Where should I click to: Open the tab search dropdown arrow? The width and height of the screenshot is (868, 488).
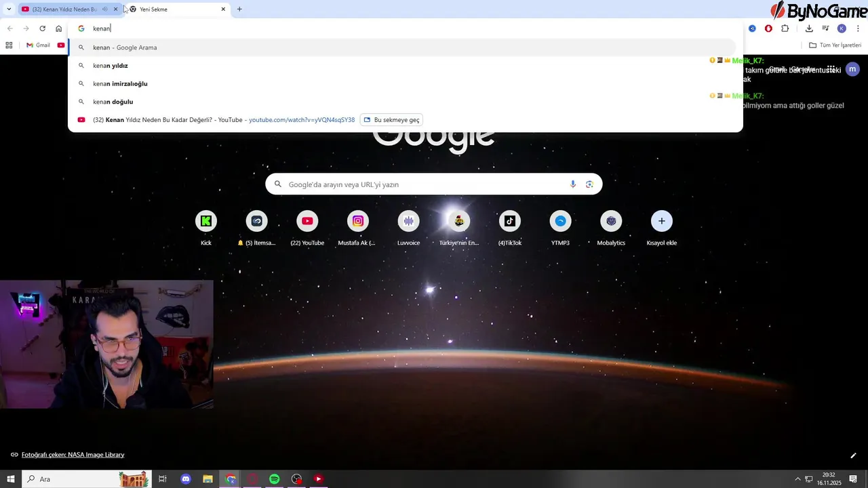click(x=9, y=9)
